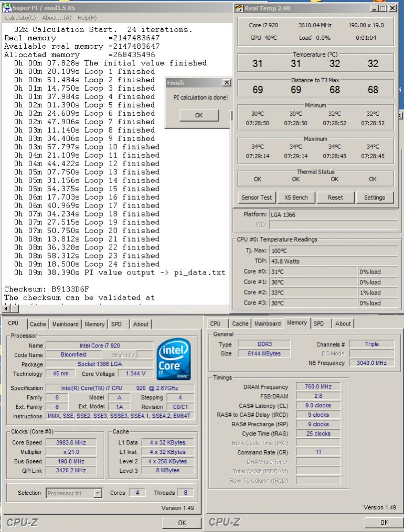The image size is (404, 532).
Task: Open the Calculate(C) menu in Super PI
Action: coord(20,18)
